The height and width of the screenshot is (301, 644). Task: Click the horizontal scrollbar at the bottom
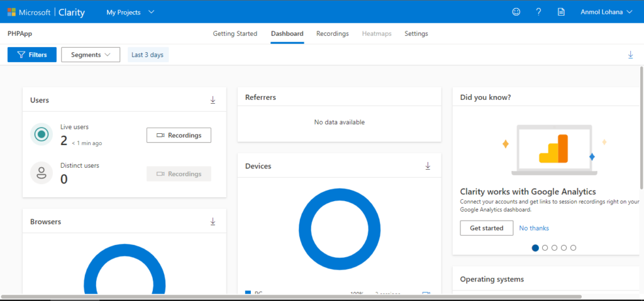[x=291, y=296]
